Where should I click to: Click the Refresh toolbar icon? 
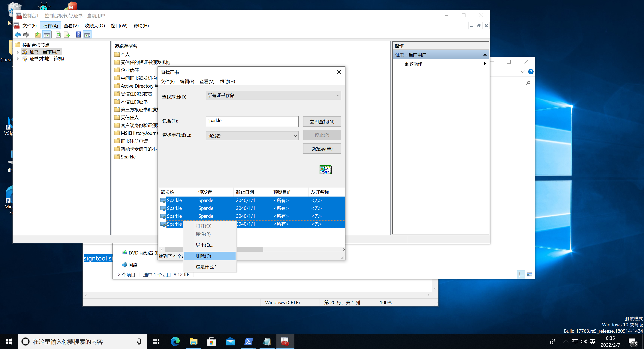coord(58,35)
